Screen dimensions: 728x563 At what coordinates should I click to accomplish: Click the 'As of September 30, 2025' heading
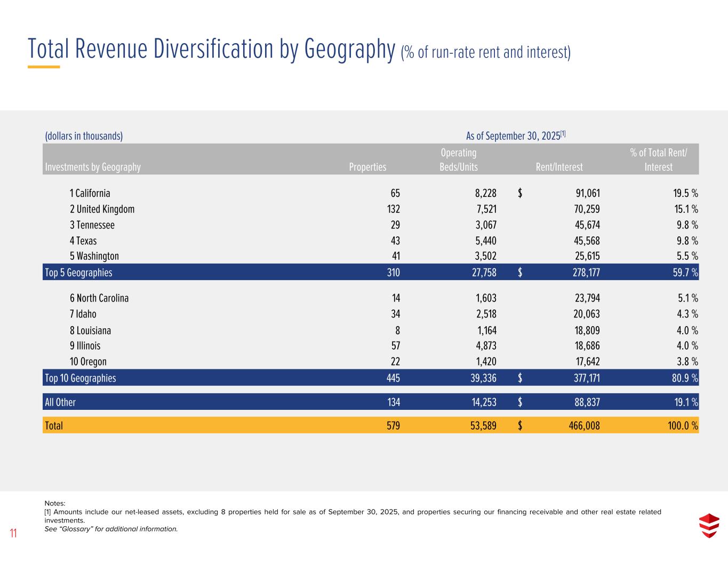(x=515, y=136)
